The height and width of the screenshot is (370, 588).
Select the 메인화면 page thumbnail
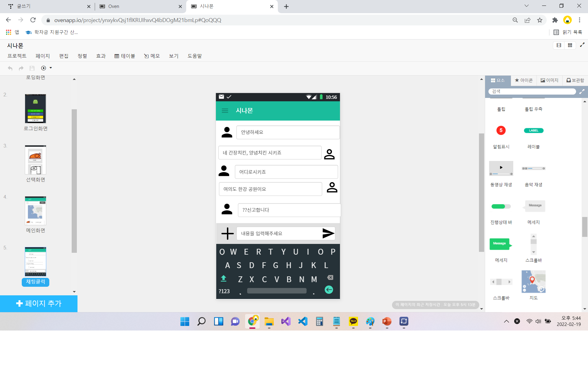pos(36,211)
